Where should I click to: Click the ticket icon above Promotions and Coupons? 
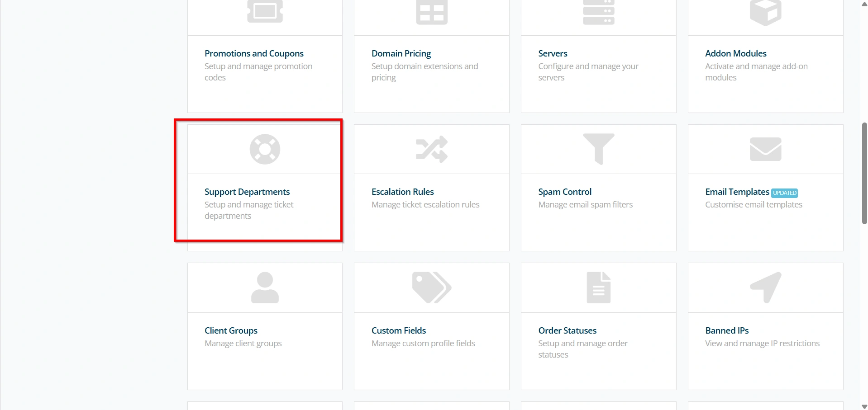coord(265,11)
